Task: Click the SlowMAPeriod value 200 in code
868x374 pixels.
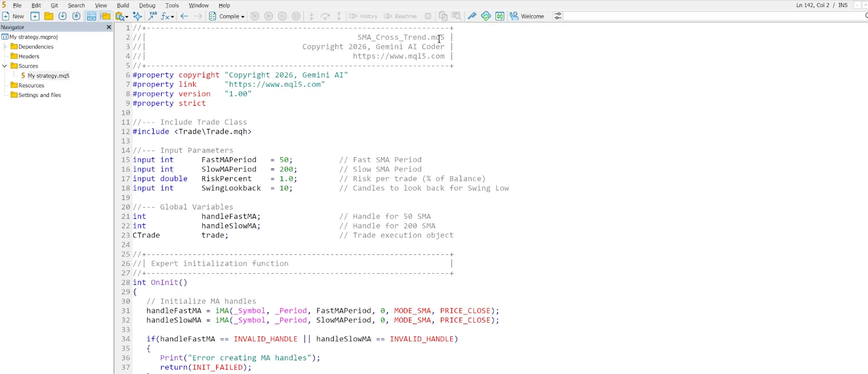Action: click(x=286, y=169)
